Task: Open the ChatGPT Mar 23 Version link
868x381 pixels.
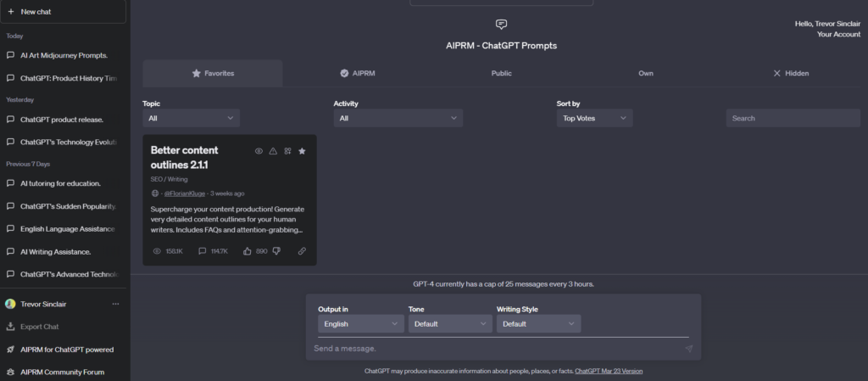Action: point(608,372)
